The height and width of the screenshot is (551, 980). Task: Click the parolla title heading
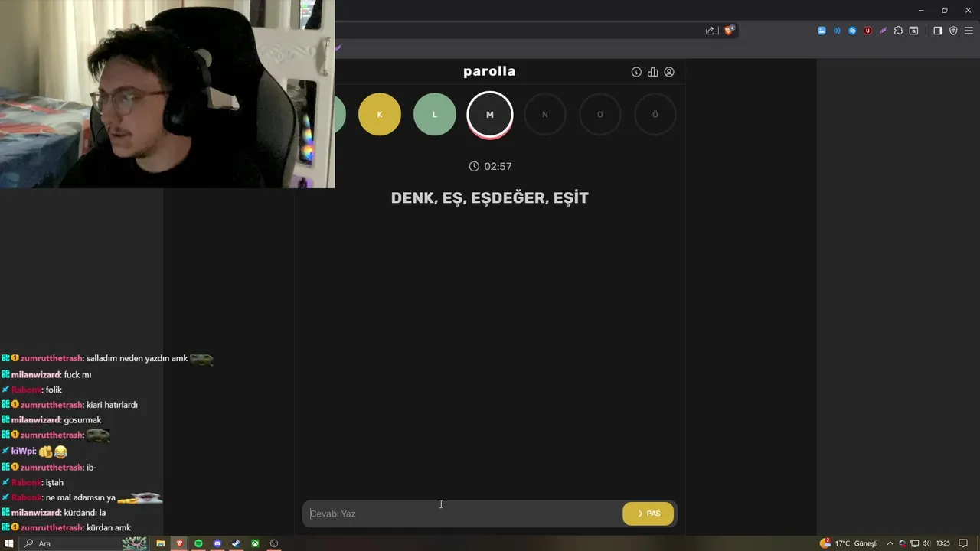point(489,71)
